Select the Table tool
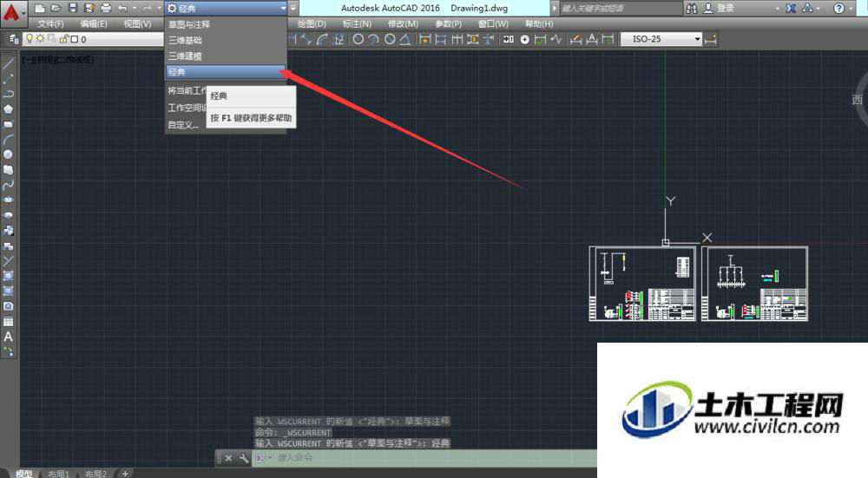868x478 pixels. point(9,322)
